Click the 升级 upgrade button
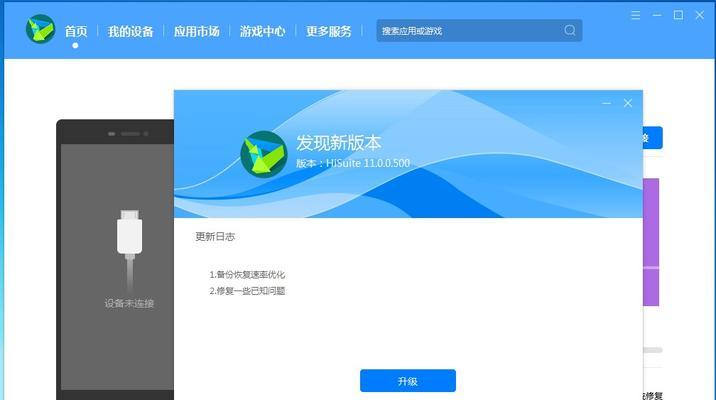Image resolution: width=716 pixels, height=400 pixels. click(x=408, y=380)
